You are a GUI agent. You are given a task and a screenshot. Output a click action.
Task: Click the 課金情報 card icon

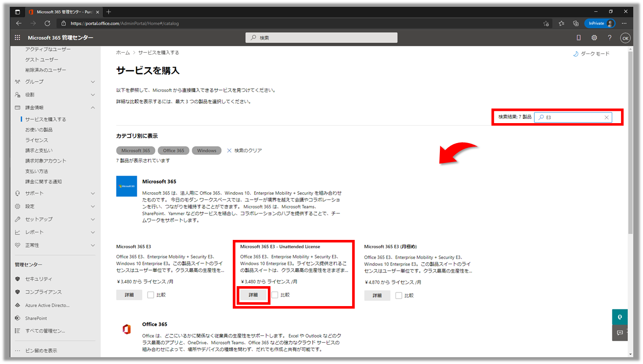coord(18,108)
